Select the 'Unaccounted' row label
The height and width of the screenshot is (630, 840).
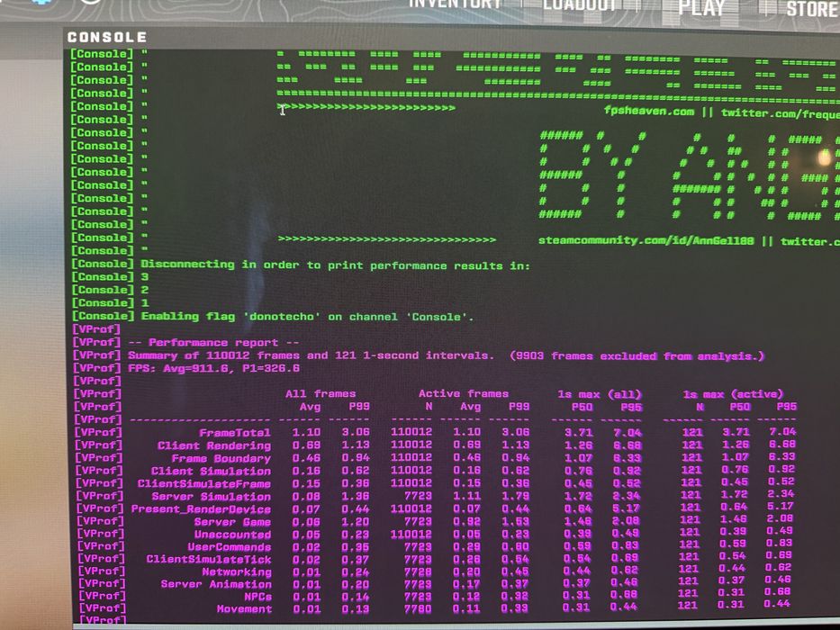pyautogui.click(x=232, y=534)
